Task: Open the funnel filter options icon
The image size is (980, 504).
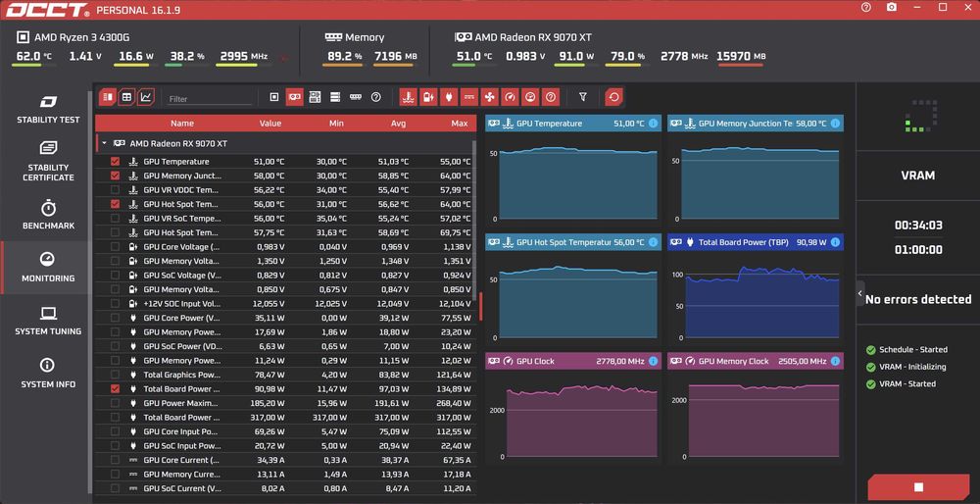Action: [x=583, y=97]
